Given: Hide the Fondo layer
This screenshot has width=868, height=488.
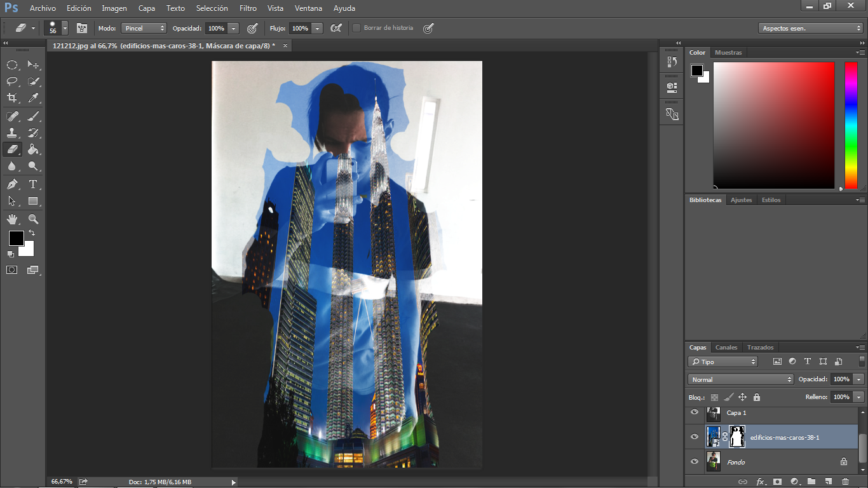Looking at the screenshot, I should [694, 462].
